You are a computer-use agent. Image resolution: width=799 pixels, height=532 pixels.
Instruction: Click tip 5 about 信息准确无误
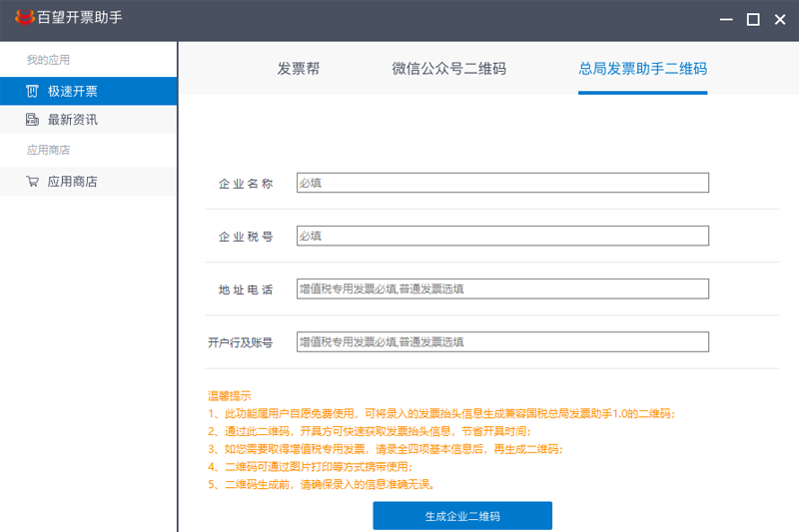pyautogui.click(x=321, y=484)
